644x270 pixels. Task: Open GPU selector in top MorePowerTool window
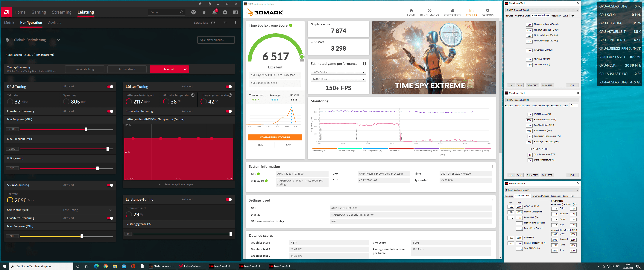pos(542,10)
